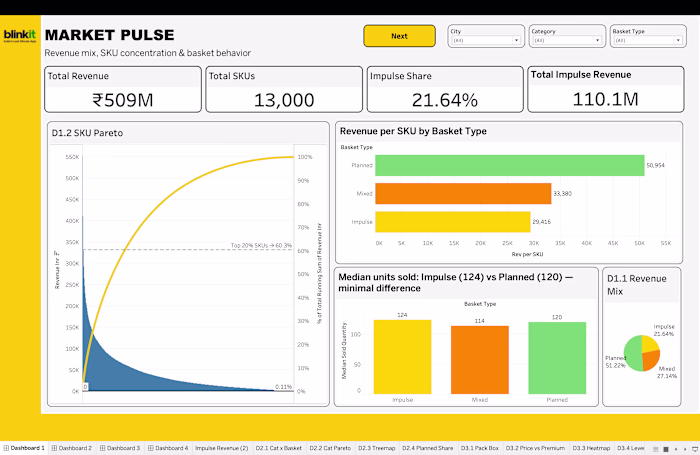Click the yellow Impulse pie slice
The width and height of the screenshot is (700, 455).
[650, 344]
